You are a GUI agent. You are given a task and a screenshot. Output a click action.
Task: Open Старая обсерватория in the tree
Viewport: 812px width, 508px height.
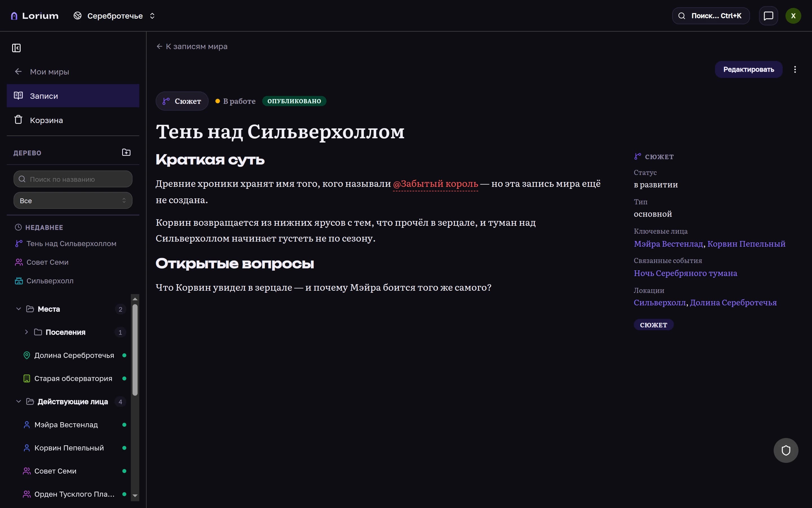(x=73, y=378)
